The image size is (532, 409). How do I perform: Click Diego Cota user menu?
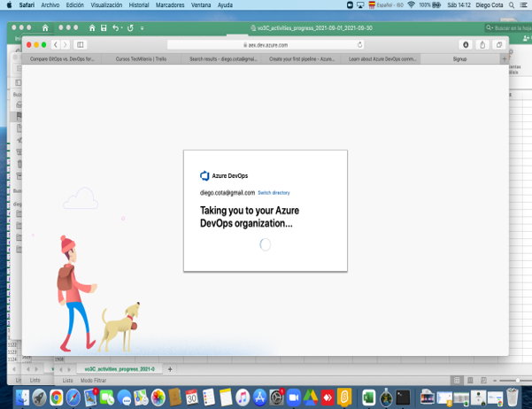[x=490, y=5]
